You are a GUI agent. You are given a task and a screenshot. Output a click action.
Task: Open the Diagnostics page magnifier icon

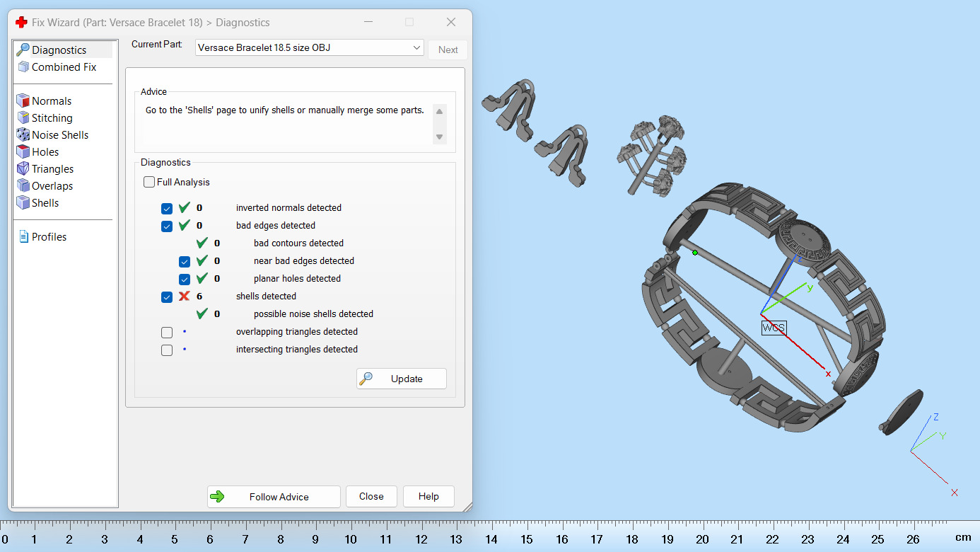coord(23,50)
